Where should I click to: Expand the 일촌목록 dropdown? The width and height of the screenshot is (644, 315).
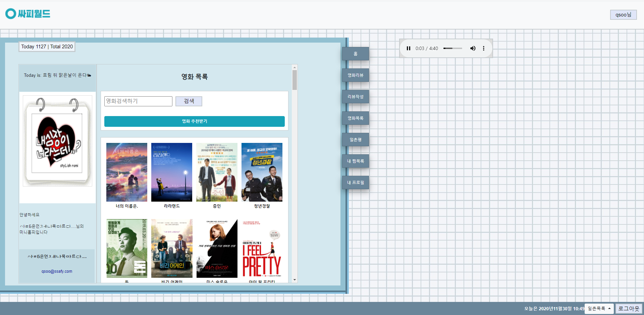coord(599,309)
